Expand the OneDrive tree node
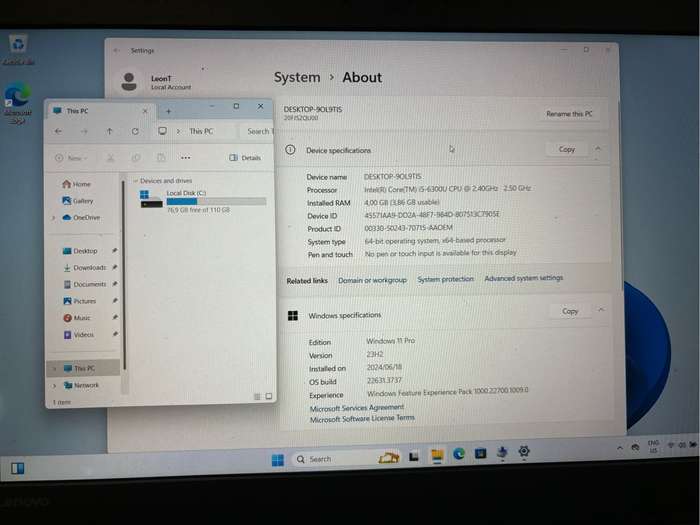Viewport: 700px width, 525px height. [x=54, y=218]
